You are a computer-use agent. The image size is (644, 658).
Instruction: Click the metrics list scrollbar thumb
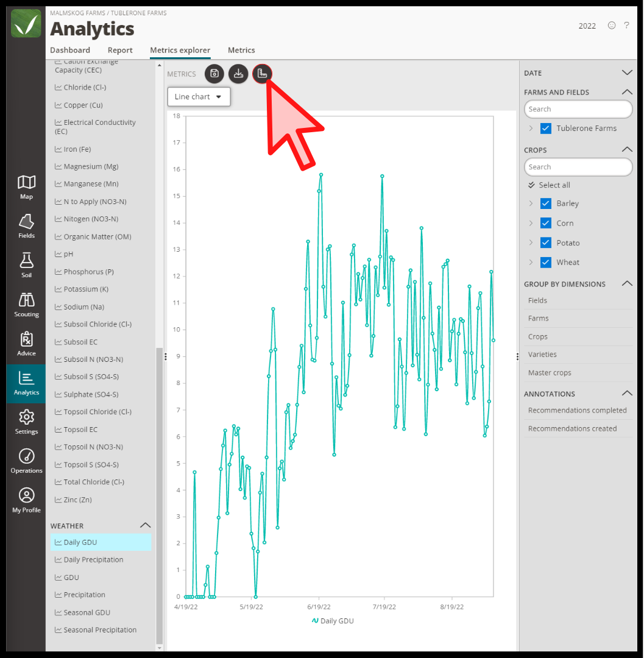tap(160, 495)
